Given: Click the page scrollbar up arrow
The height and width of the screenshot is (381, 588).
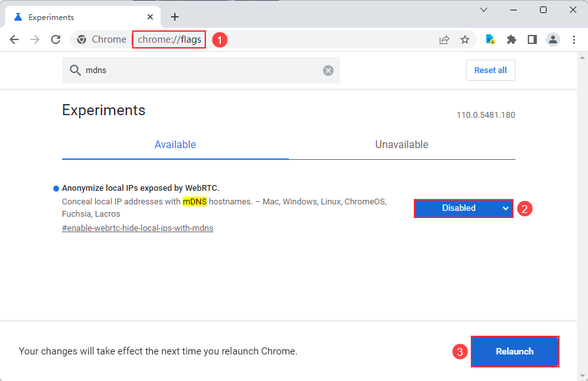Looking at the screenshot, I should (x=582, y=58).
